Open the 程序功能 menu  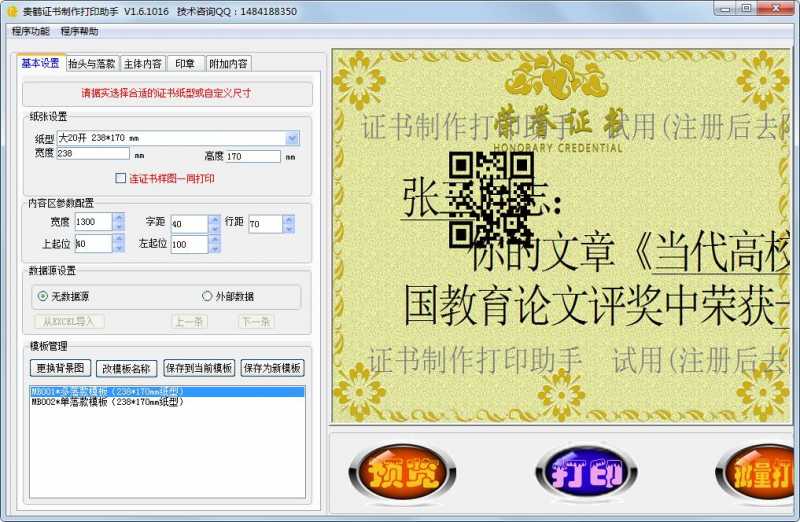[x=31, y=31]
